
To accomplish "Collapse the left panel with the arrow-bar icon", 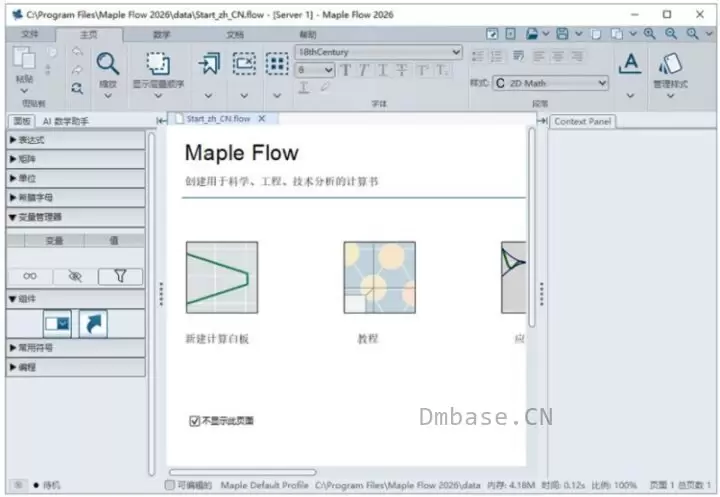I will point(161,121).
